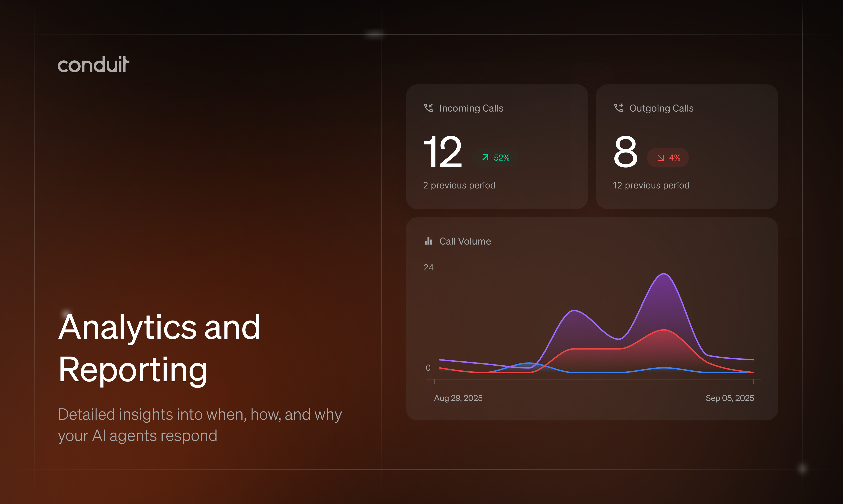Click the Sep 05, 2025 date label
Screen dimensions: 843x504
(729, 398)
